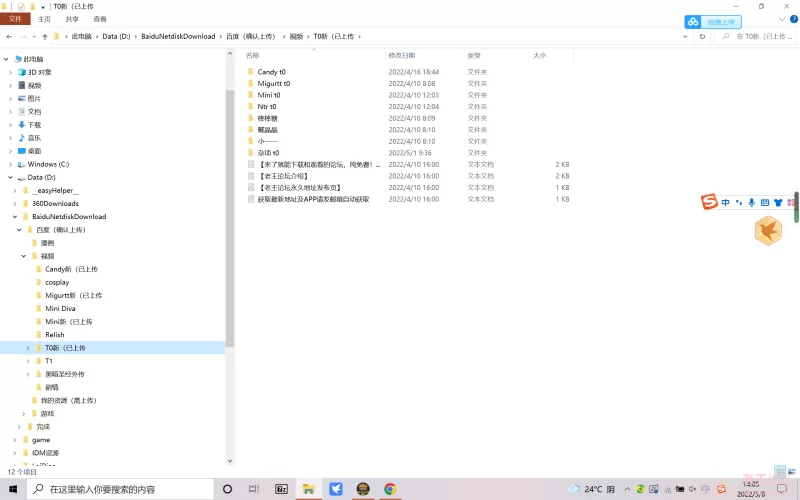800x500 pixels.
Task: Open the 文件 menu tab
Action: 15,19
